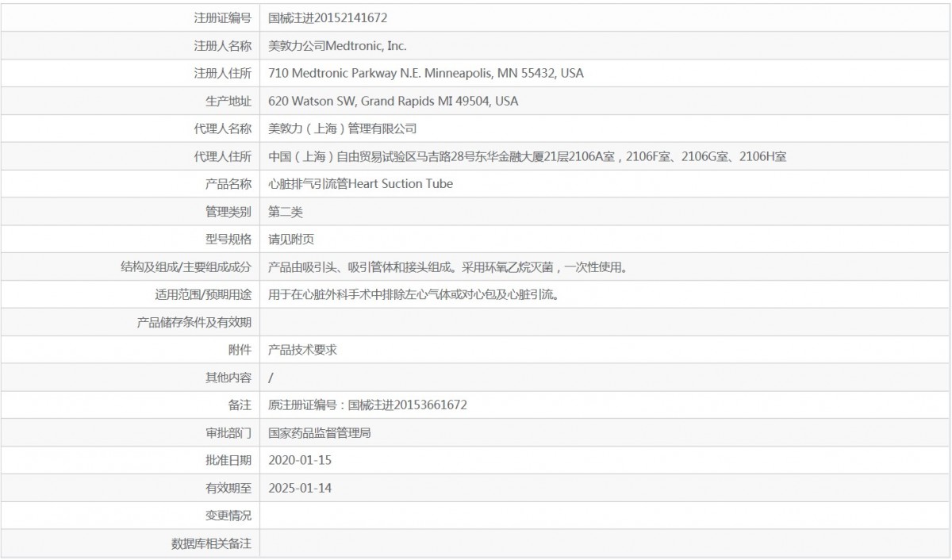Image resolution: width=952 pixels, height=560 pixels.
Task: Select the value 第二类
Action: (x=286, y=212)
